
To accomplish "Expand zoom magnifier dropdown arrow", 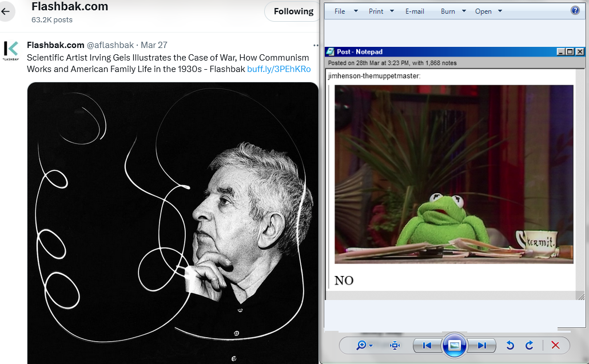I will pos(371,346).
